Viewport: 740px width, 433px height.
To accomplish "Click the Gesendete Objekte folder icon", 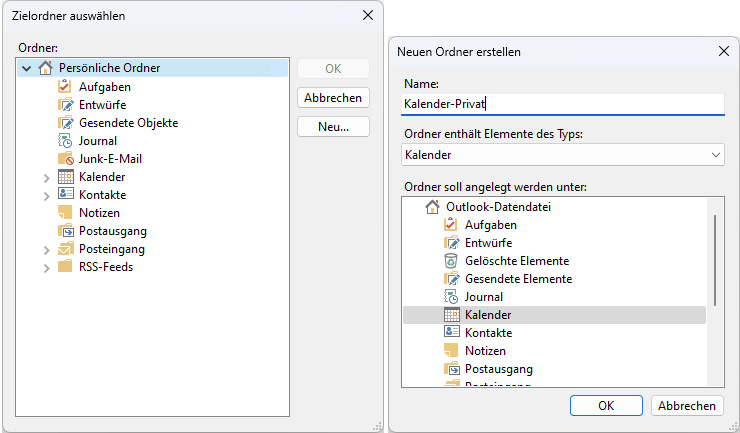I will (x=65, y=123).
